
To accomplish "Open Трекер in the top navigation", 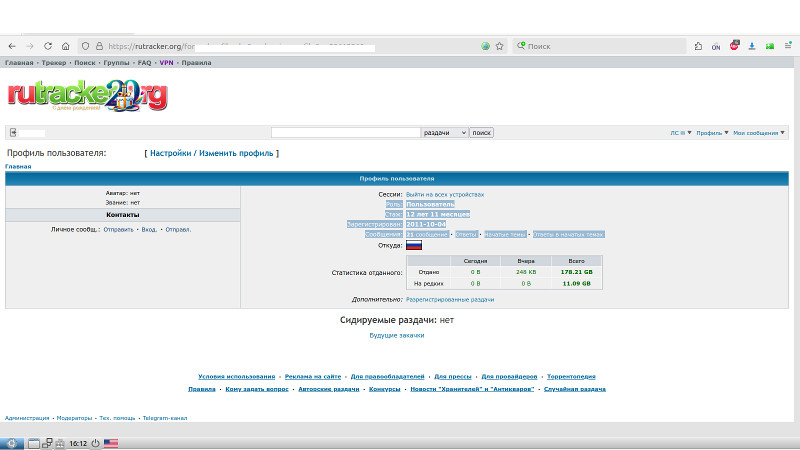I will tap(54, 63).
